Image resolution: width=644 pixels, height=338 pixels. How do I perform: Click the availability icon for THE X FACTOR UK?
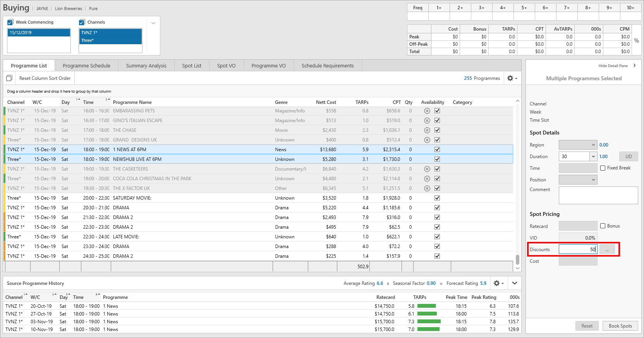tap(427, 188)
